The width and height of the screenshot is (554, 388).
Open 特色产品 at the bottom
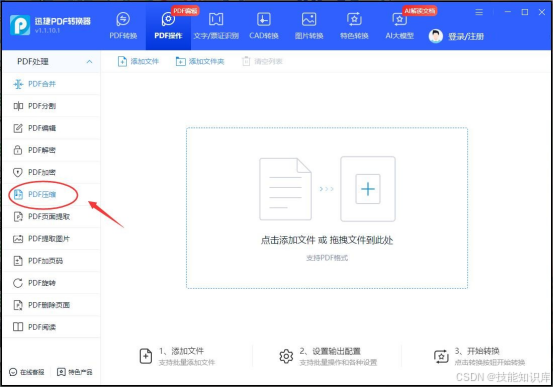75,372
